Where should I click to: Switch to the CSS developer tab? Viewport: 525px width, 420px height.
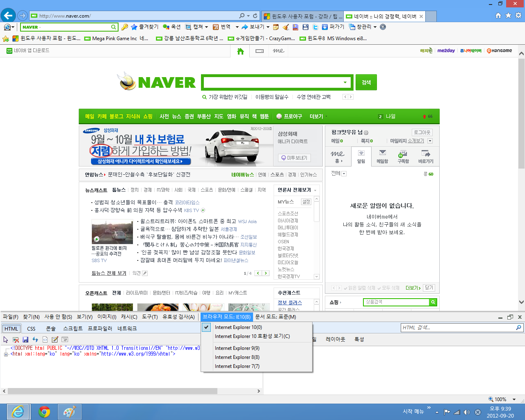click(x=31, y=329)
